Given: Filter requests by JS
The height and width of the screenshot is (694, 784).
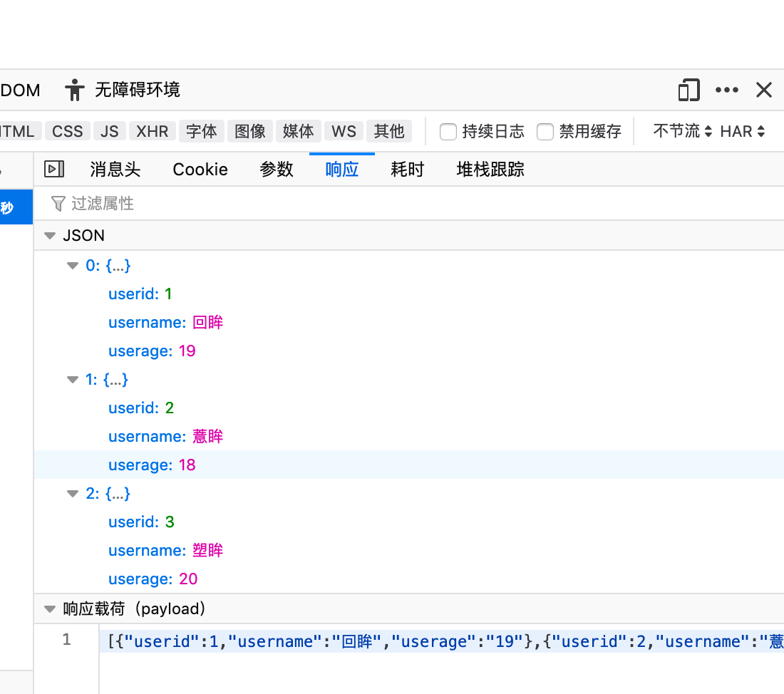Looking at the screenshot, I should click(x=110, y=132).
